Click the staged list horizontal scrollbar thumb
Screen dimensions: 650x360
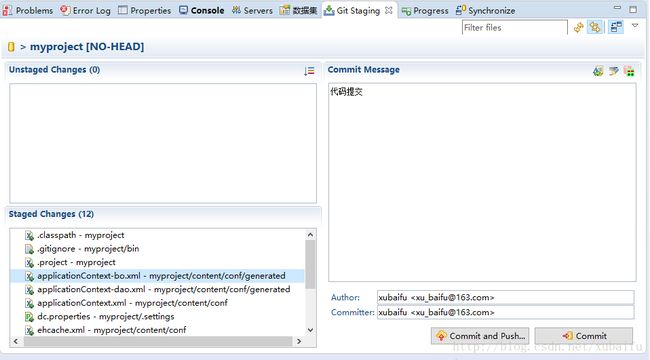[x=158, y=341]
